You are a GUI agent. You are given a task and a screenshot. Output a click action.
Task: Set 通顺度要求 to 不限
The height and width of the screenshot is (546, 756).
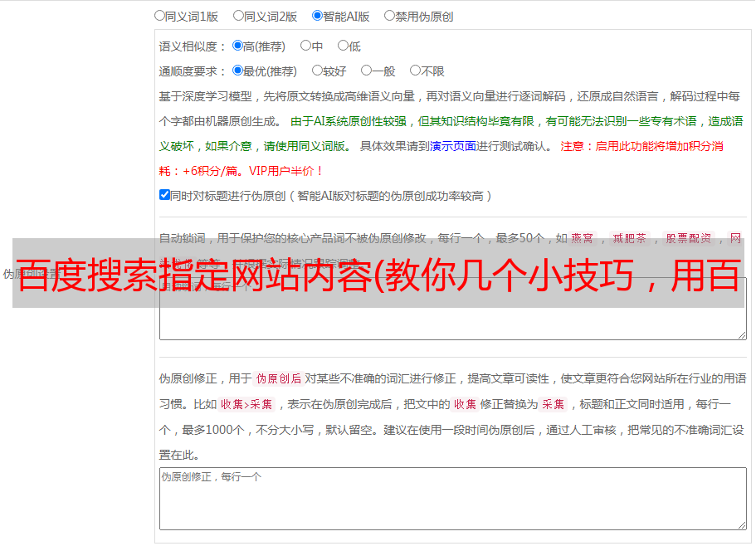[415, 71]
